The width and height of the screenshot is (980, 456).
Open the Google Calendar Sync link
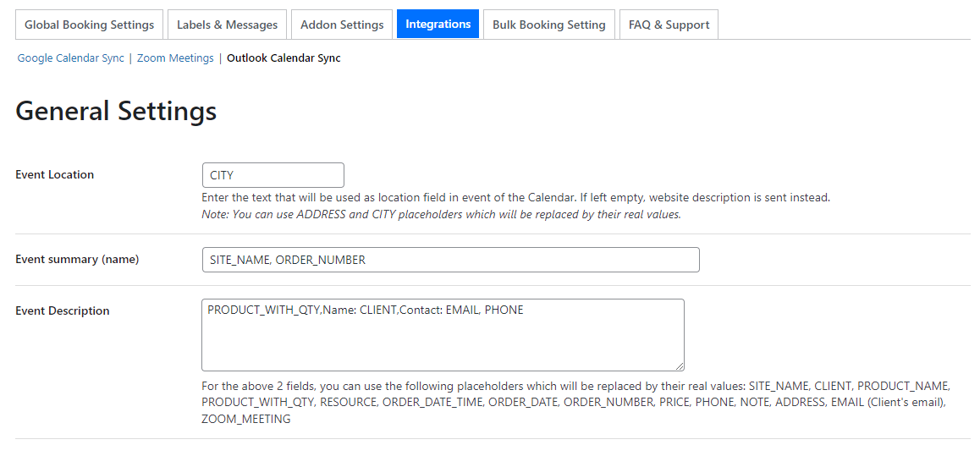71,58
